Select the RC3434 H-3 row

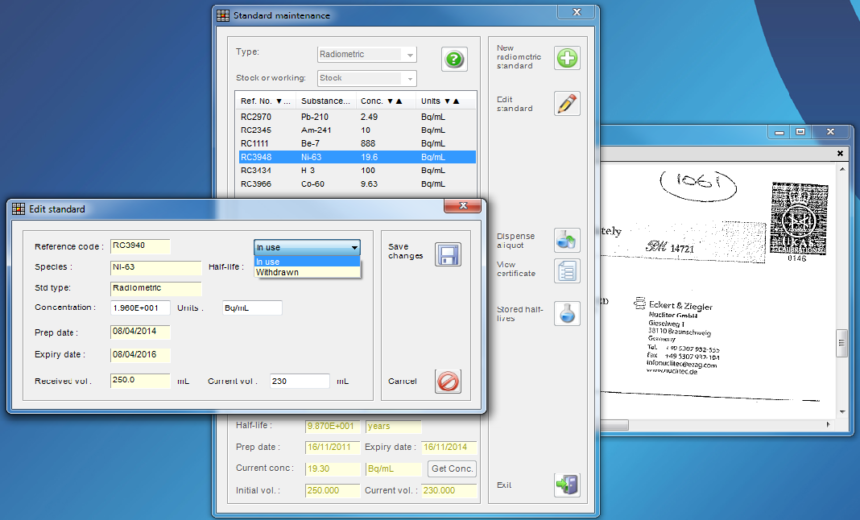(x=357, y=171)
